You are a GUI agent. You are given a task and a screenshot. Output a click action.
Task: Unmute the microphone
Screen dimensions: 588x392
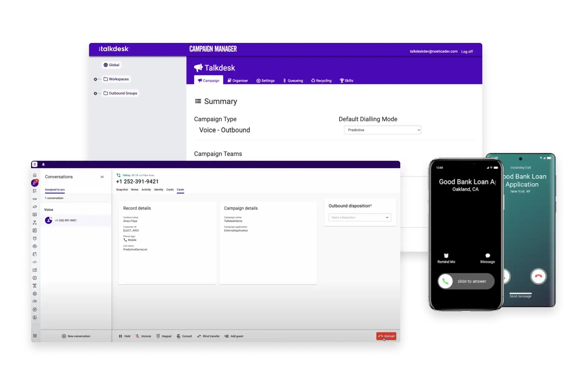143,336
